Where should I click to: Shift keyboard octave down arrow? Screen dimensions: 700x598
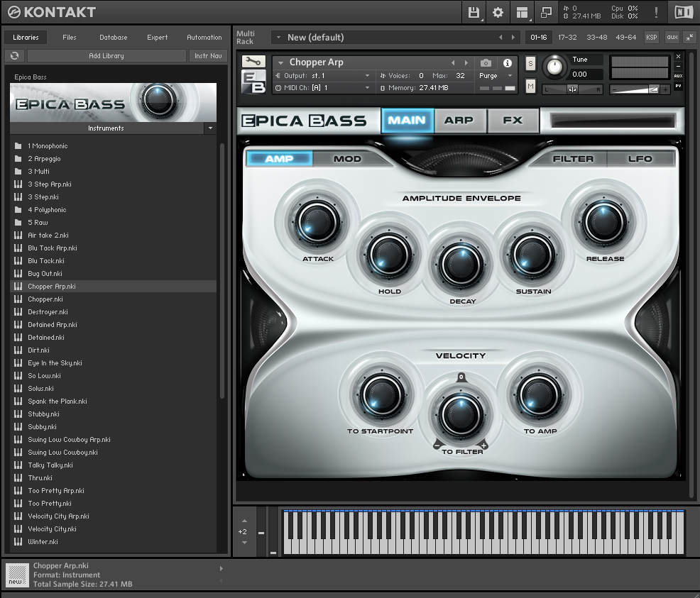pyautogui.click(x=244, y=543)
